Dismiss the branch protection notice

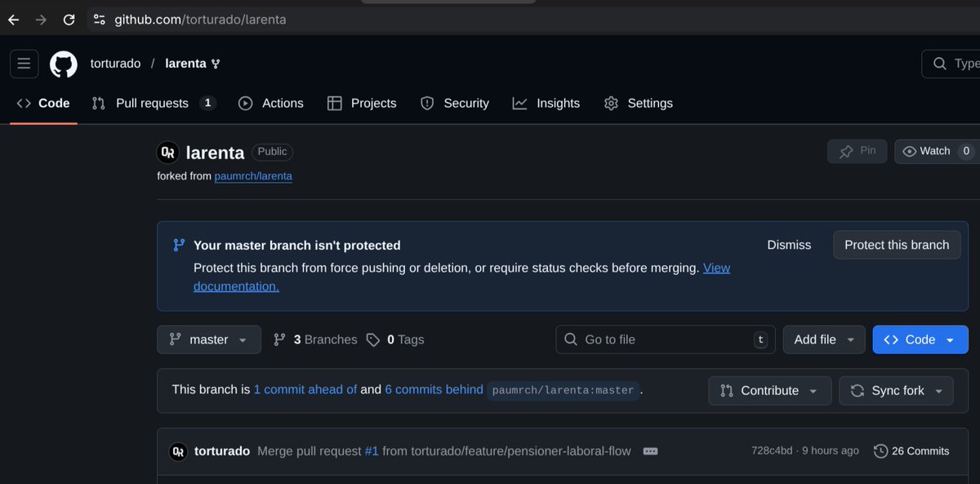click(x=789, y=245)
